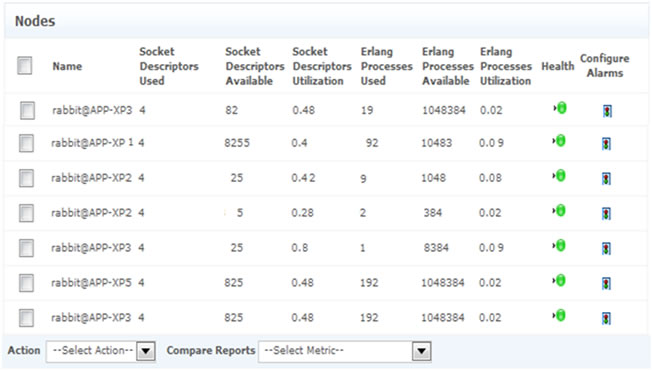Check the rabbit@APP-XP3 row with 0.8 utilization
Image resolution: width=652 pixels, height=370 pixels.
click(26, 248)
